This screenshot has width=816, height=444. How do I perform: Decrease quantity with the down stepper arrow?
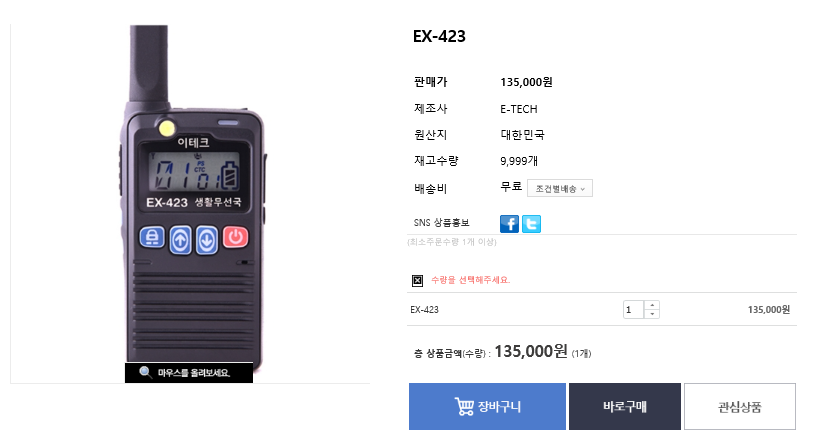[652, 314]
